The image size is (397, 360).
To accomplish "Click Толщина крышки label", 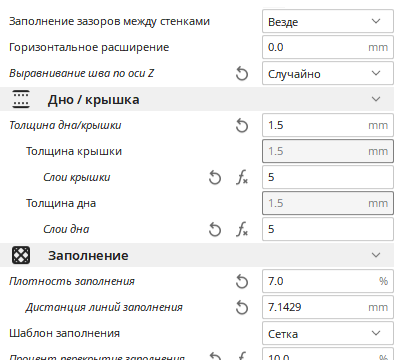I will [74, 151].
